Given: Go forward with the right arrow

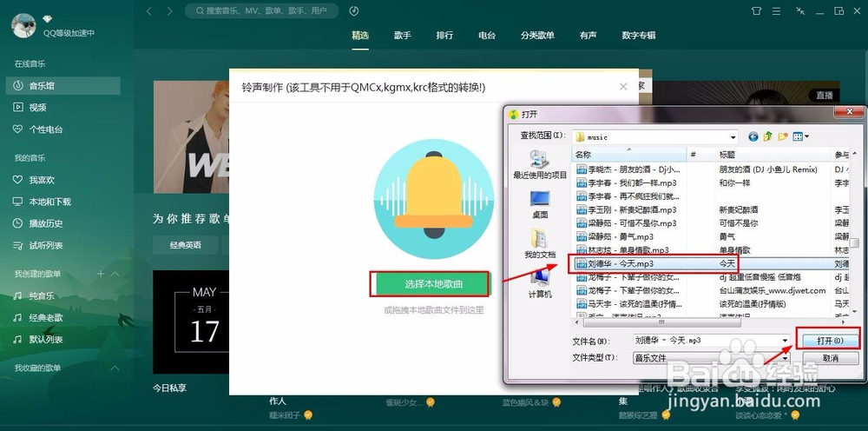Looking at the screenshot, I should pyautogui.click(x=169, y=11).
